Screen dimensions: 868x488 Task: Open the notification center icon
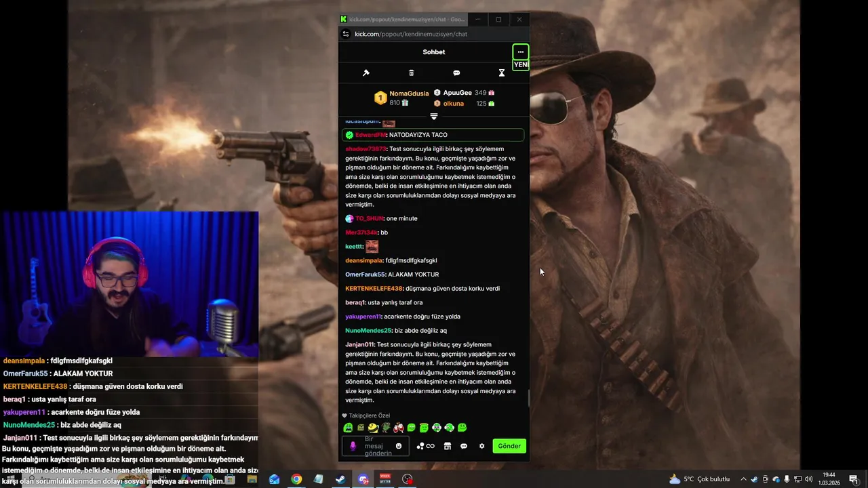(x=853, y=479)
